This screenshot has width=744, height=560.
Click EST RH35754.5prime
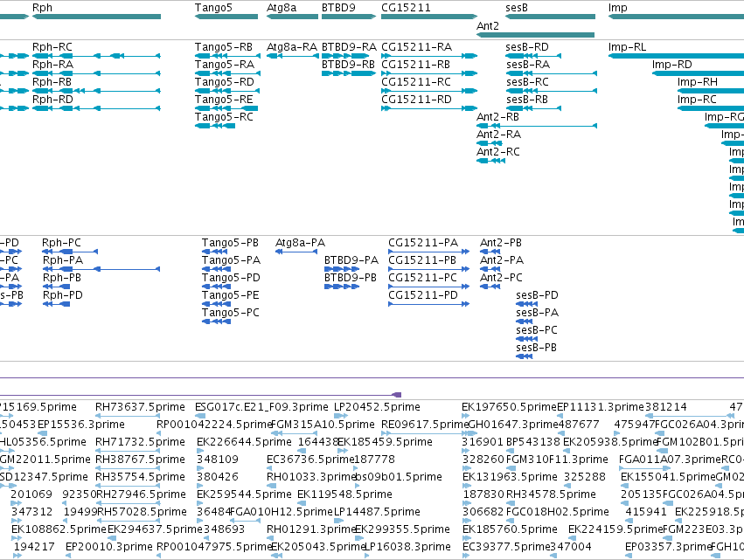(x=128, y=486)
